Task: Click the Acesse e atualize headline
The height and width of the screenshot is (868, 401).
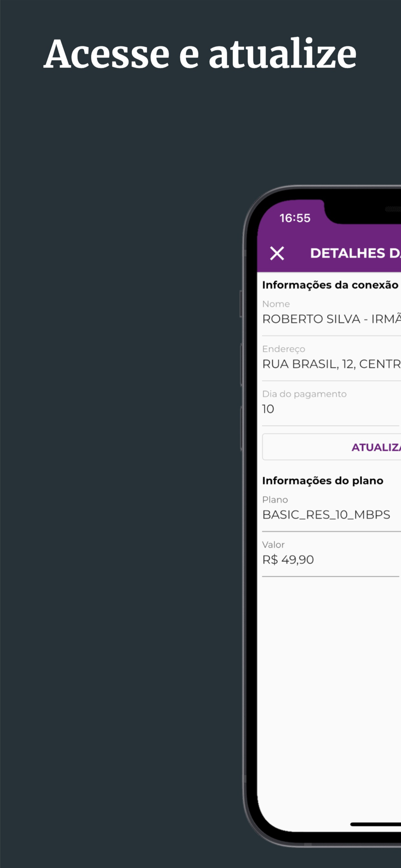Action: click(200, 54)
